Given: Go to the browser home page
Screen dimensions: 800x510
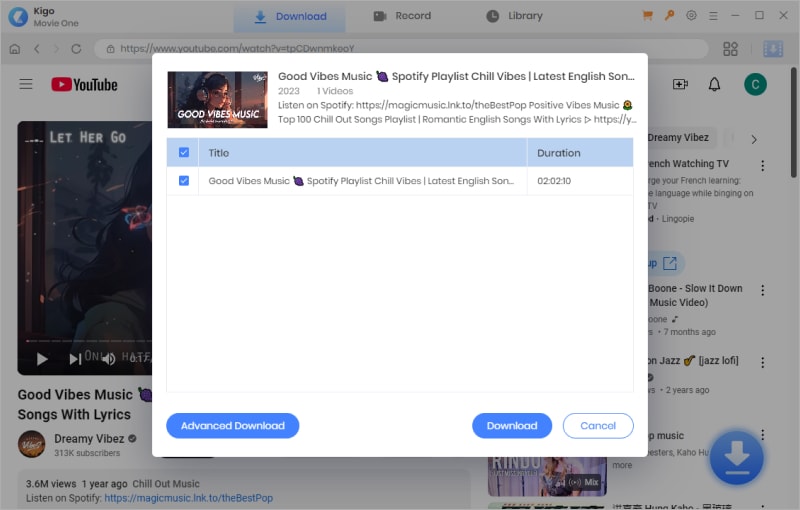Looking at the screenshot, I should pos(15,49).
